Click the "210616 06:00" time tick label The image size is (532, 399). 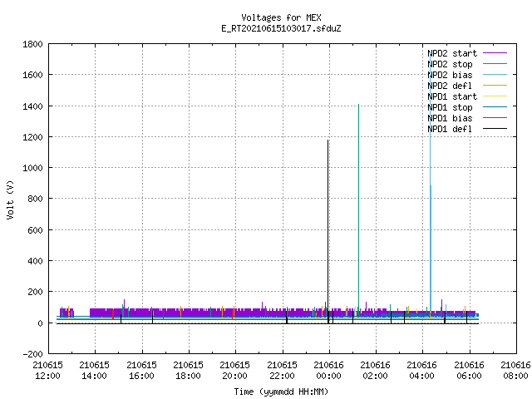(x=469, y=371)
